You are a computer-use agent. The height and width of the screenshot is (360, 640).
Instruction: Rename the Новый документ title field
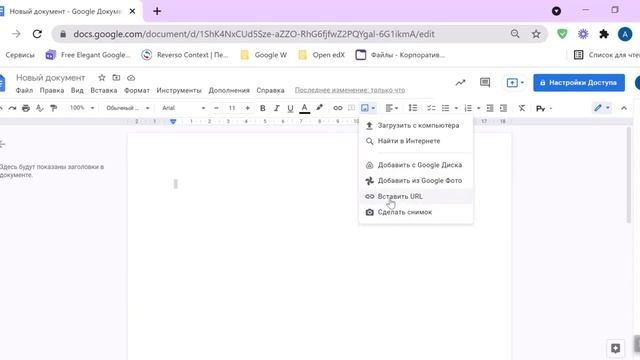coord(51,78)
